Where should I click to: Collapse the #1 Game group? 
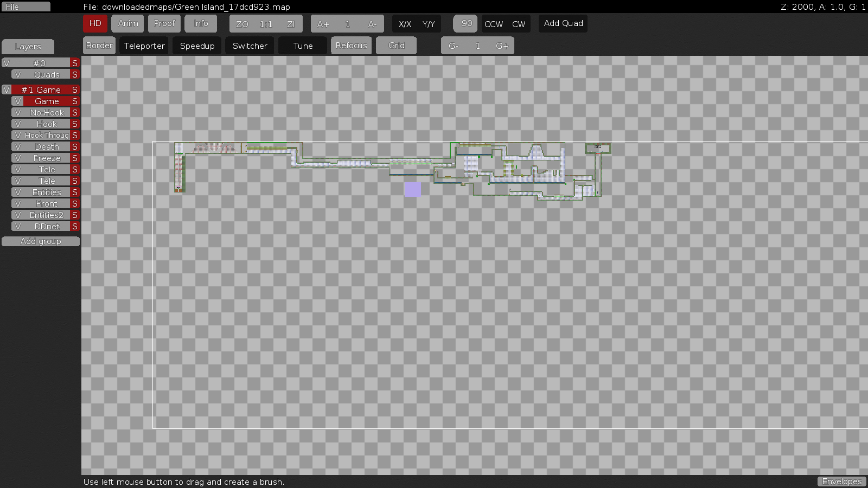tap(7, 89)
